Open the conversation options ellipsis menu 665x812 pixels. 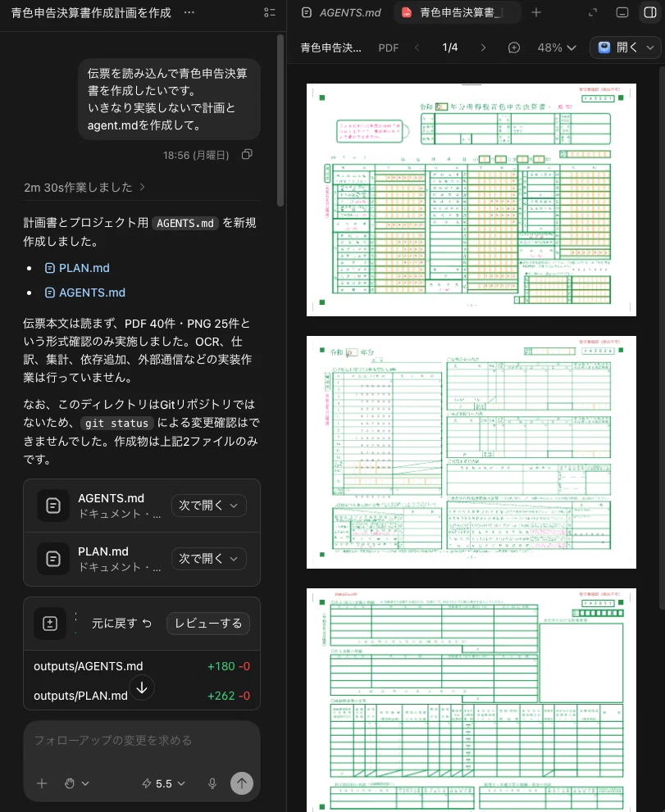pos(189,12)
